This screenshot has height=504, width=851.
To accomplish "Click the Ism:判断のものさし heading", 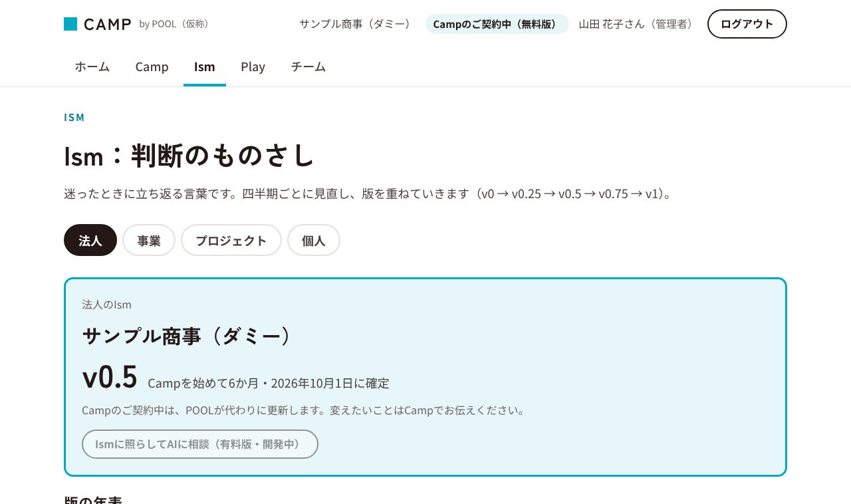I will pos(189,156).
